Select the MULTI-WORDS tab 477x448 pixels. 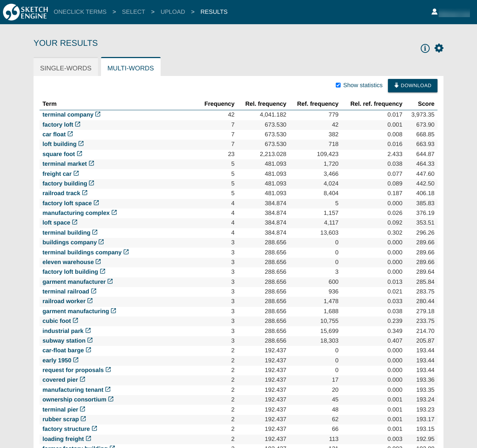(130, 67)
